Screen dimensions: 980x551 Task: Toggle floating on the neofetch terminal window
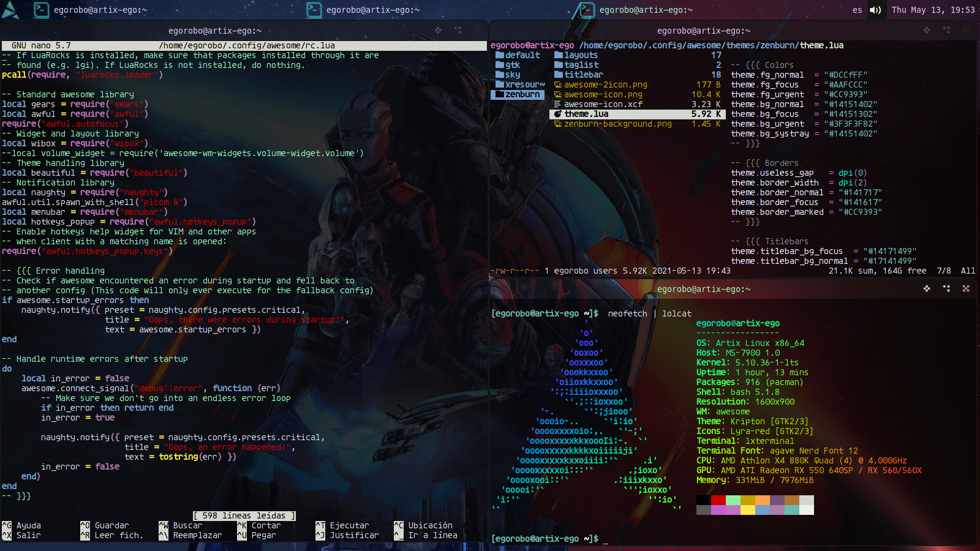coord(927,288)
